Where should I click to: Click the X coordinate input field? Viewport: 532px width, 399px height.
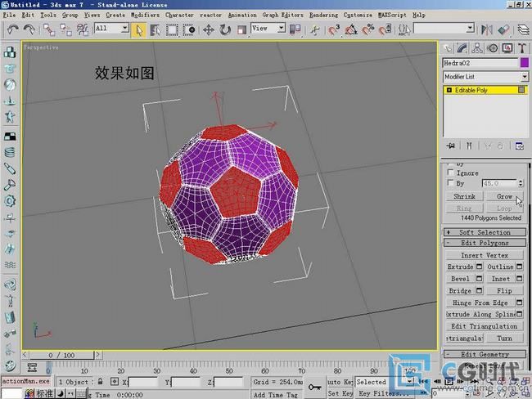pos(143,383)
